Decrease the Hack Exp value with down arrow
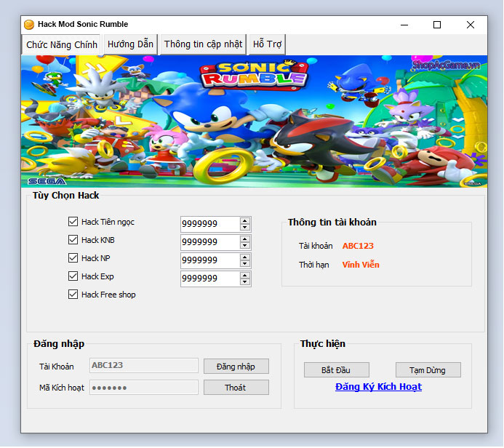 245,282
